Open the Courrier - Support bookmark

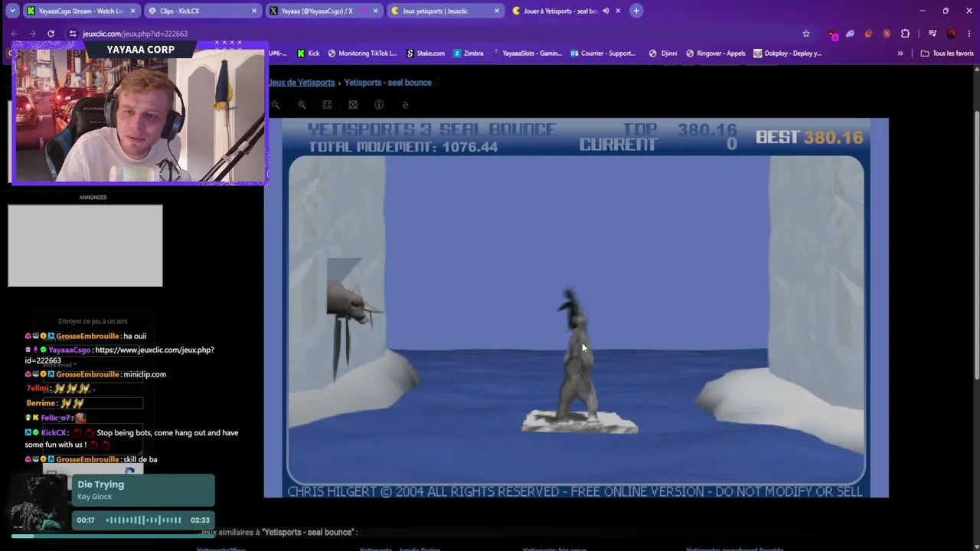pyautogui.click(x=603, y=54)
